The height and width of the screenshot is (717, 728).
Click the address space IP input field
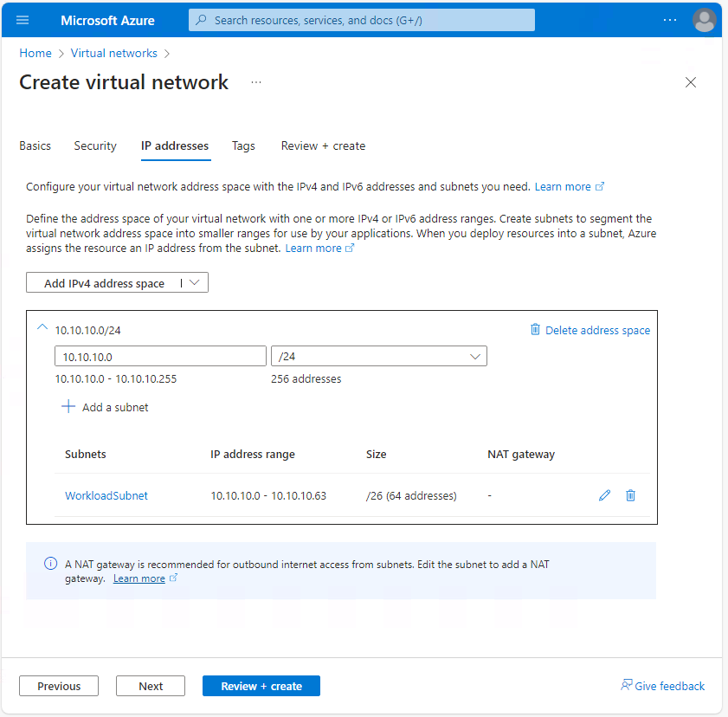[160, 355]
